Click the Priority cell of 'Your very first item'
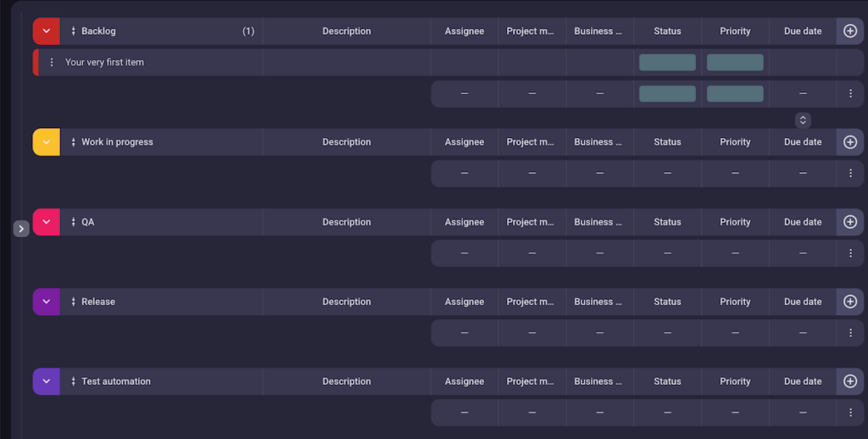The height and width of the screenshot is (439, 868). (735, 63)
